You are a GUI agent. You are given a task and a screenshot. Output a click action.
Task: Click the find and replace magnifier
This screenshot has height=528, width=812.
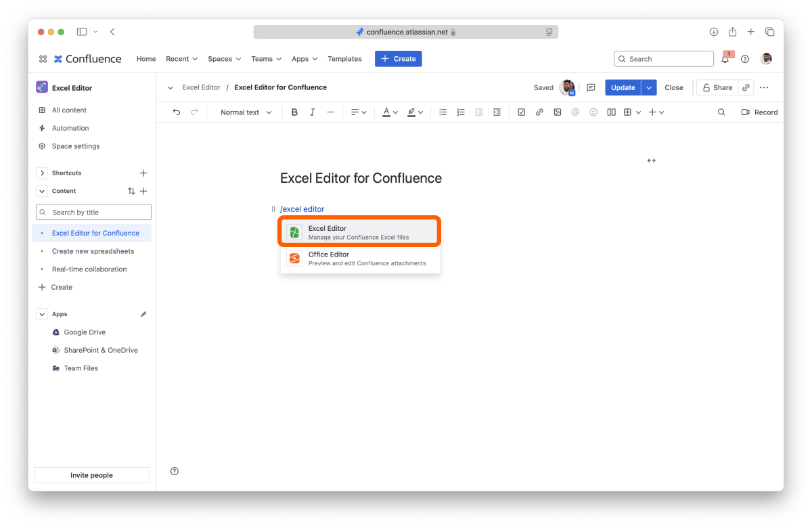[721, 112]
